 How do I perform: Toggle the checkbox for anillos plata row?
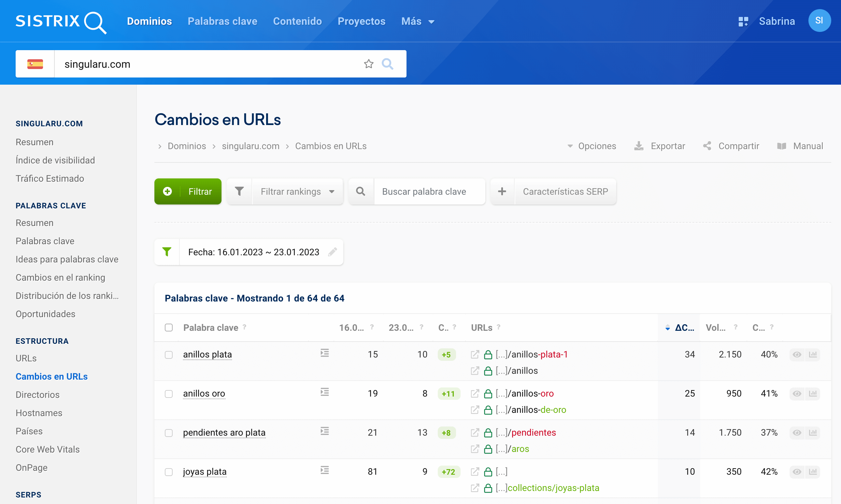point(169,354)
